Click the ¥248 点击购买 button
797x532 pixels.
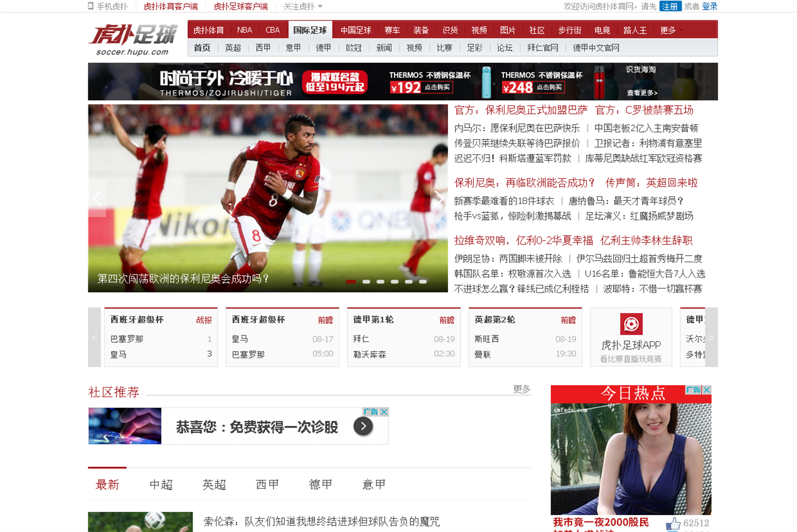point(533,87)
